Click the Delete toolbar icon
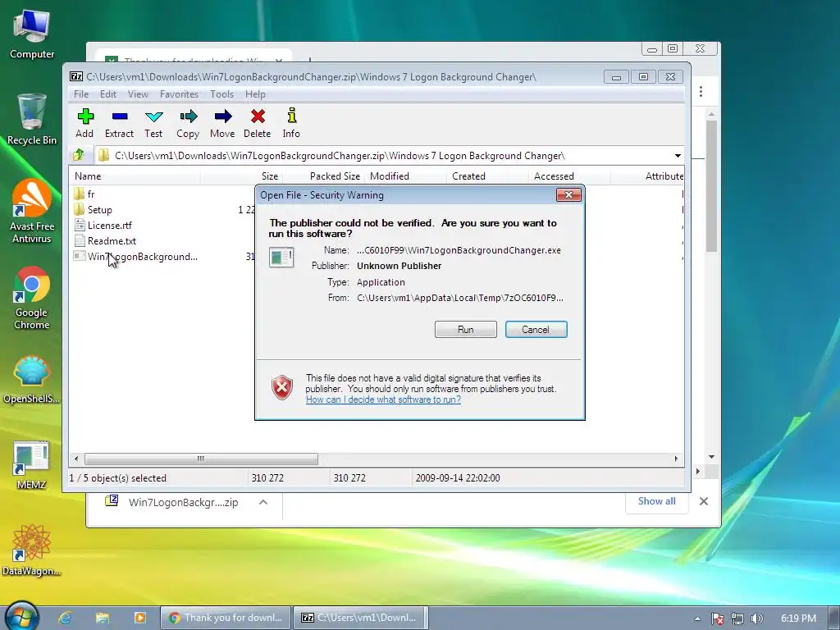Image resolution: width=840 pixels, height=630 pixels. pos(257,123)
